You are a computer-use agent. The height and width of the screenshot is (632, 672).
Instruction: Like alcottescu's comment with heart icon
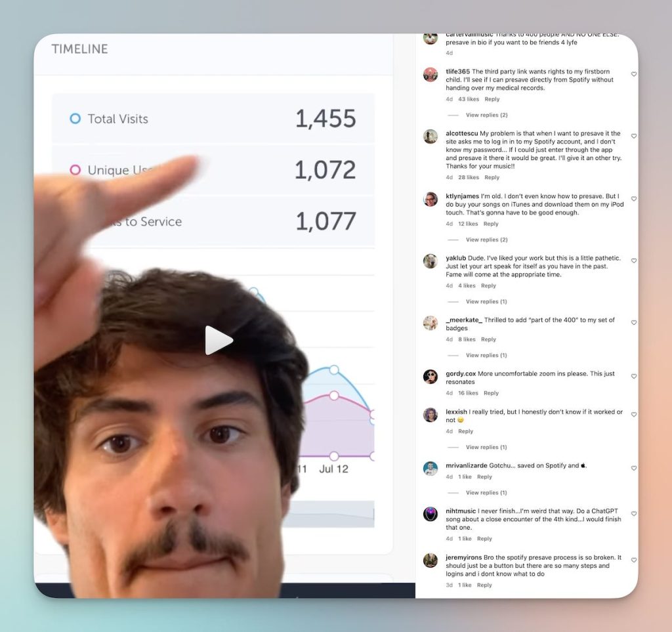634,137
